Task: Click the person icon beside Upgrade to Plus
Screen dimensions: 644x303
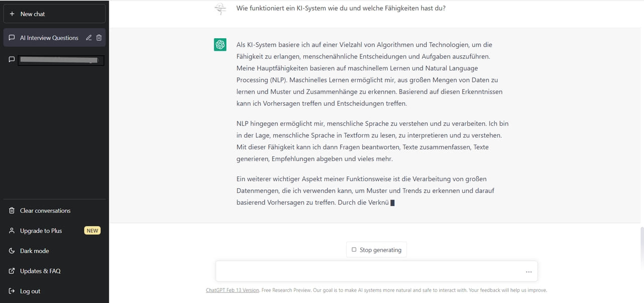Action: point(12,231)
